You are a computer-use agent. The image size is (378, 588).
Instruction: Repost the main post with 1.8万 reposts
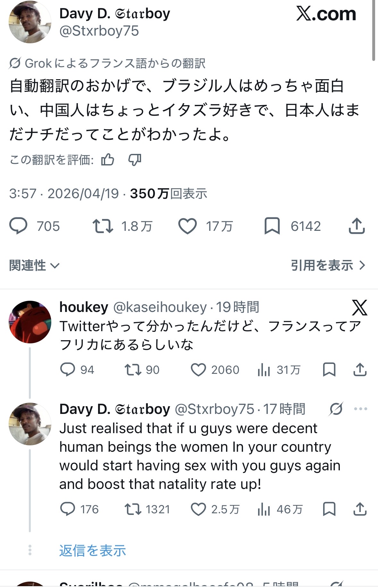pyautogui.click(x=103, y=226)
